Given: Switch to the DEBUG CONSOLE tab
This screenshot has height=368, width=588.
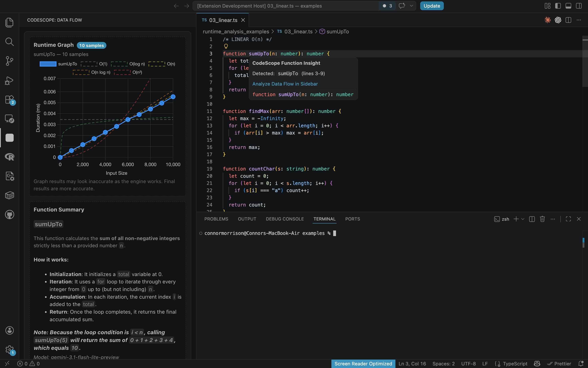Looking at the screenshot, I should point(285,219).
